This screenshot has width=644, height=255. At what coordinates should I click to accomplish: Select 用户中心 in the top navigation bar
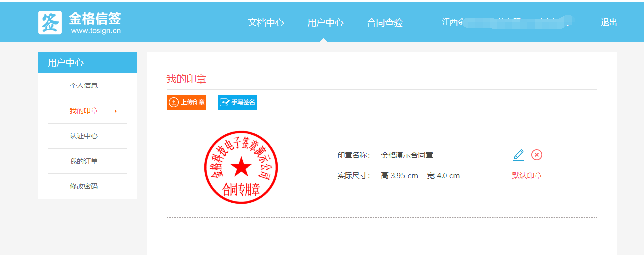point(325,22)
